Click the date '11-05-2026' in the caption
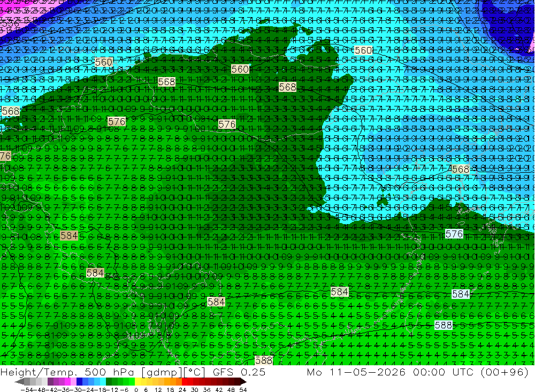 click(368, 372)
